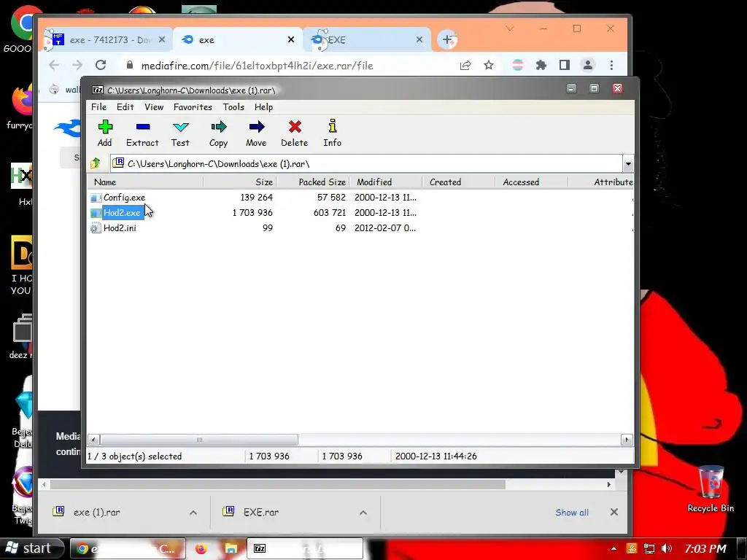Sort by the Name column header

pos(145,182)
